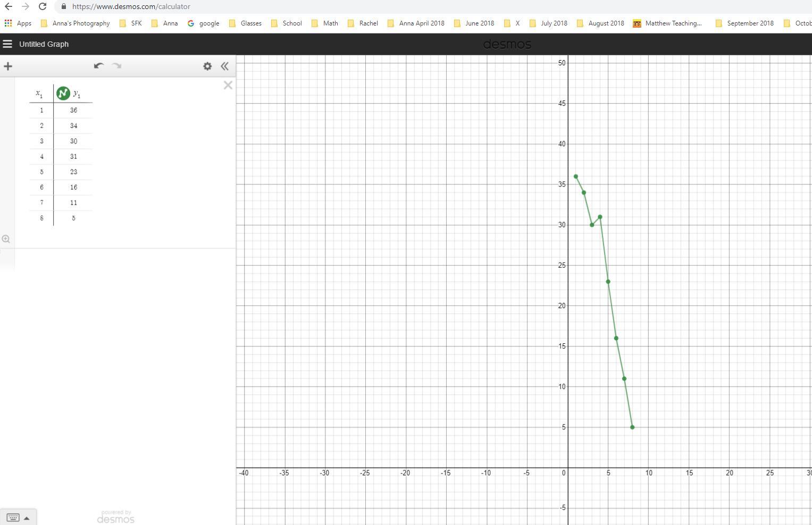Click the redo arrow
Screen dimensions: 812x525
117,66
